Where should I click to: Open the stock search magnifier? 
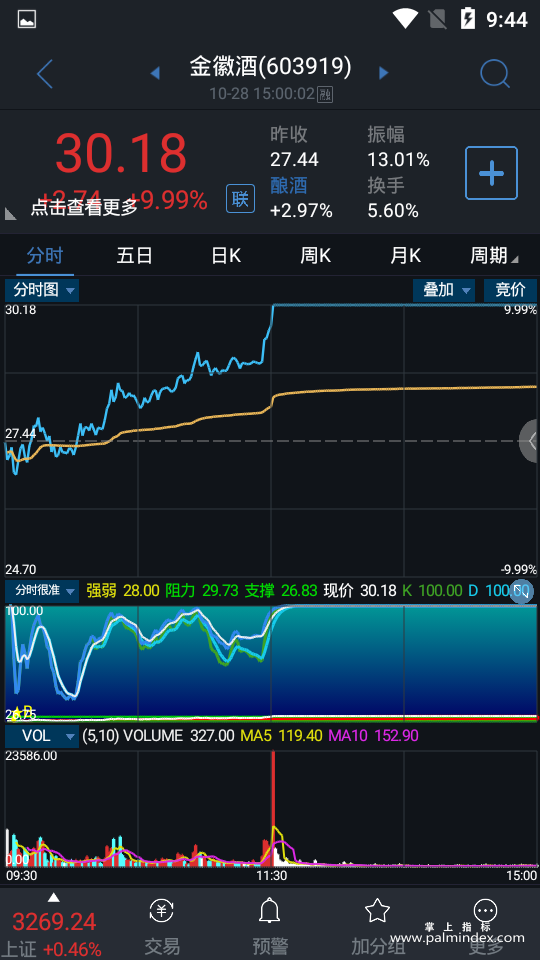pyautogui.click(x=495, y=73)
